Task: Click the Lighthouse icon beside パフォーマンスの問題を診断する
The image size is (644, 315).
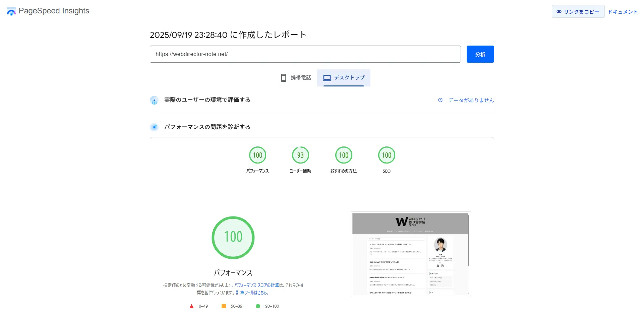Action: [x=154, y=127]
